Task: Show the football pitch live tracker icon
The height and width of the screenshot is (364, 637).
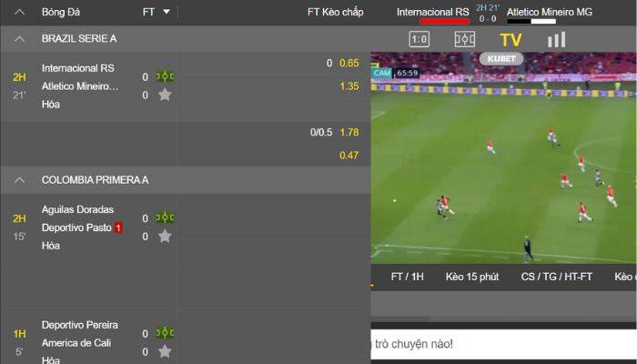Action: click(x=465, y=39)
